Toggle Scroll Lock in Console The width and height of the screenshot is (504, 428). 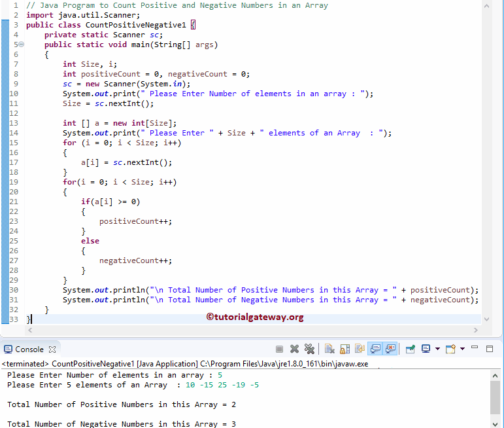click(345, 349)
